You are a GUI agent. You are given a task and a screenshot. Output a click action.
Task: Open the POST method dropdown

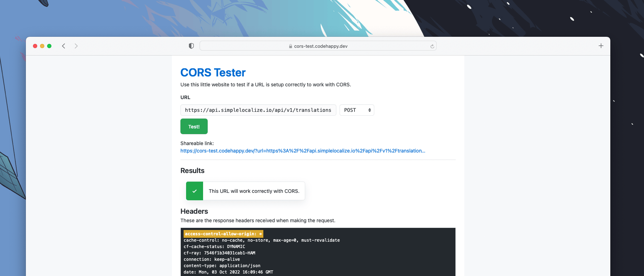click(x=357, y=110)
